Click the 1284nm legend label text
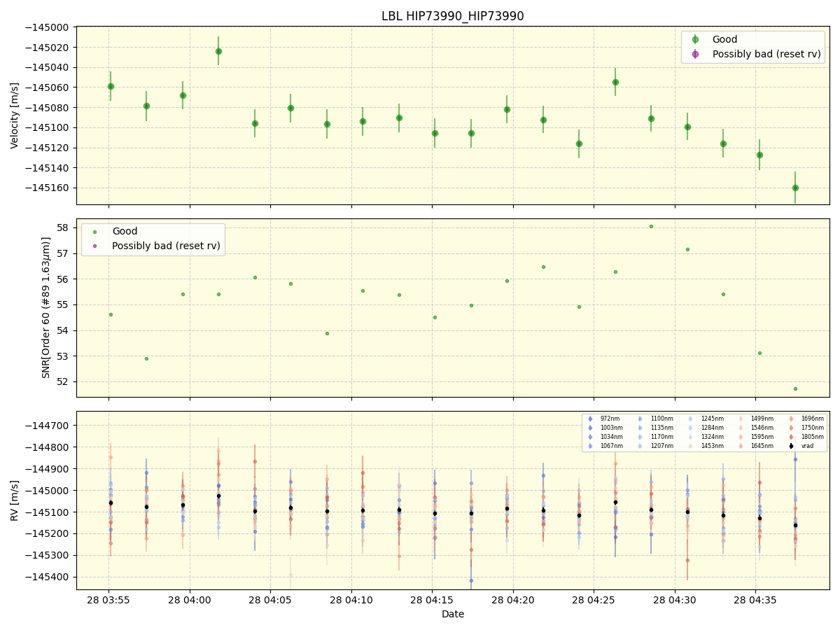This screenshot has width=840, height=630. pos(712,428)
